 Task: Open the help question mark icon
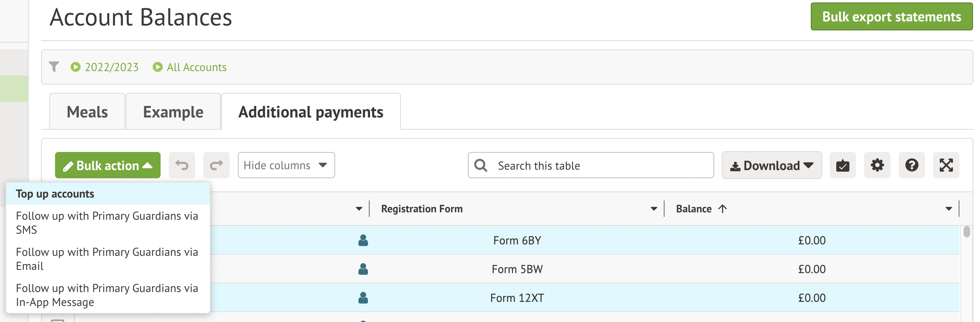[911, 165]
